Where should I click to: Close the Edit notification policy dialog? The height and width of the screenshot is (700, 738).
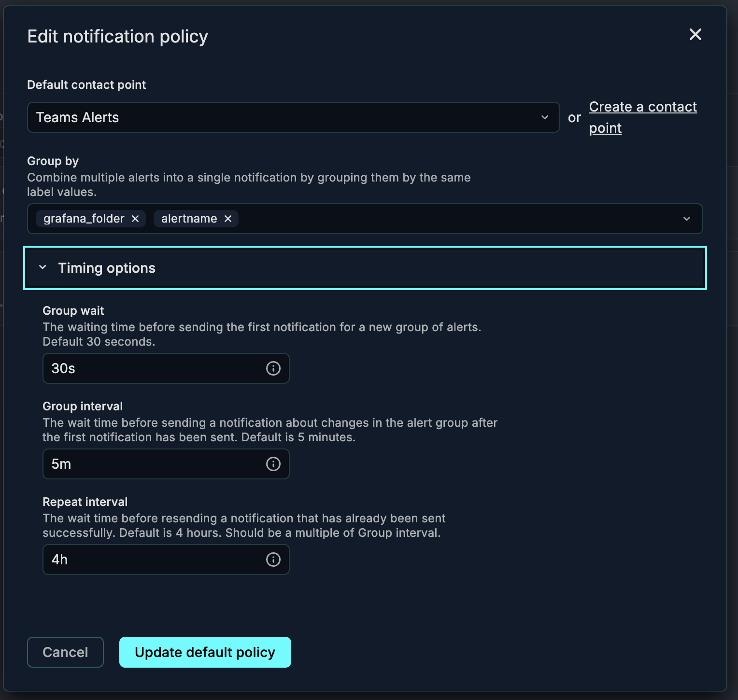pyautogui.click(x=695, y=34)
